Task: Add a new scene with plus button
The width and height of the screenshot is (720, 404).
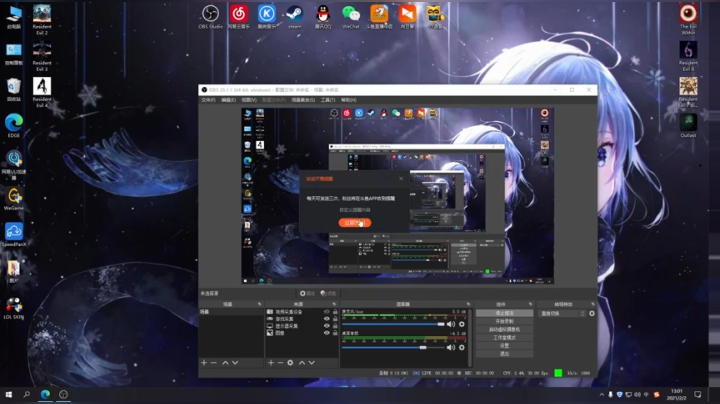Action: tap(204, 363)
